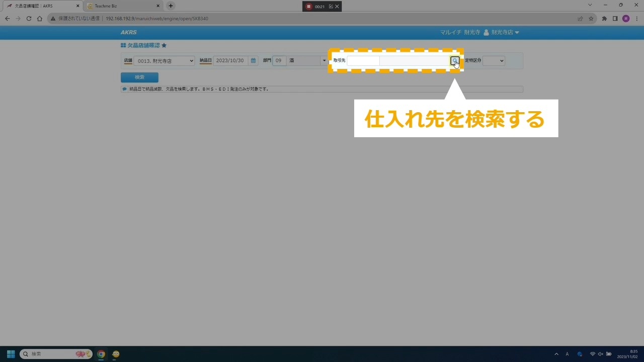Click the 取引先 supplier search magnifier icon
The width and height of the screenshot is (644, 362).
pyautogui.click(x=454, y=61)
